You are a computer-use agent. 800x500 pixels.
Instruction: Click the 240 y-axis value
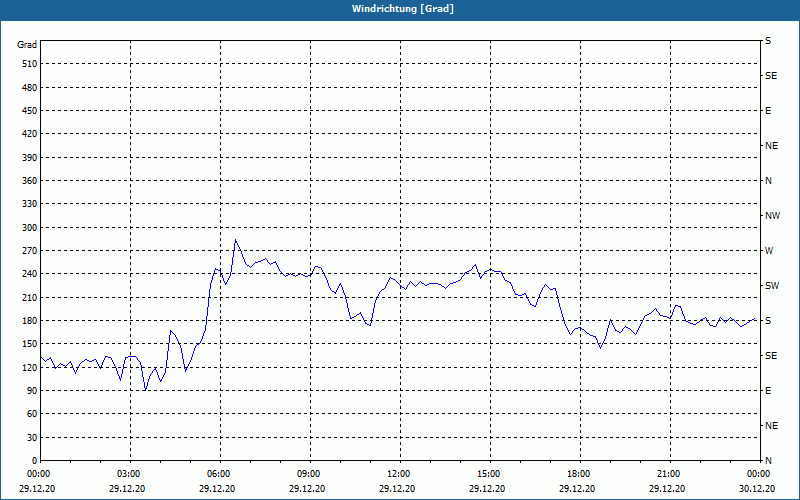(30, 274)
